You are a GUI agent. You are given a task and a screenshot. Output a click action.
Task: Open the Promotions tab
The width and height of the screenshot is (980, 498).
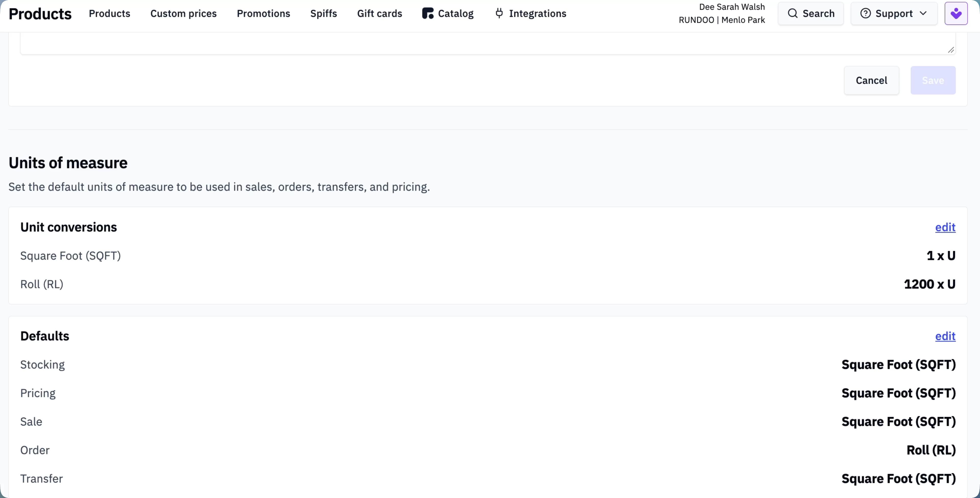(263, 13)
